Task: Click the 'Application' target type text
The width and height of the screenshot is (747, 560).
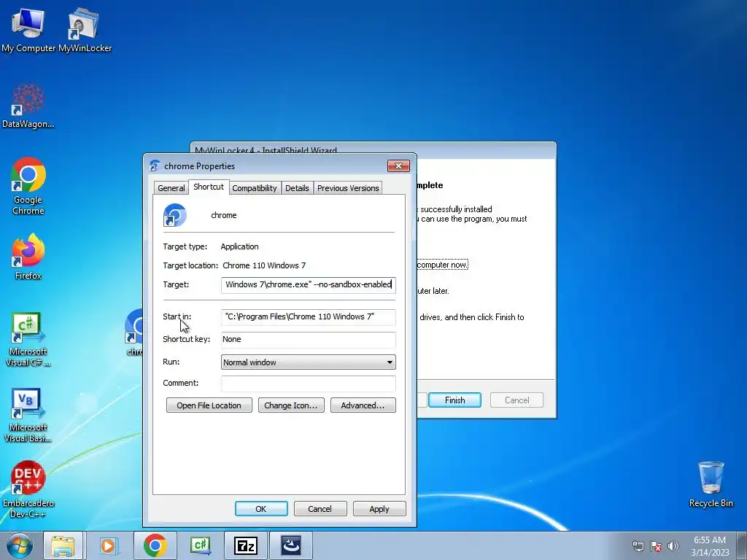Action: [x=239, y=246]
